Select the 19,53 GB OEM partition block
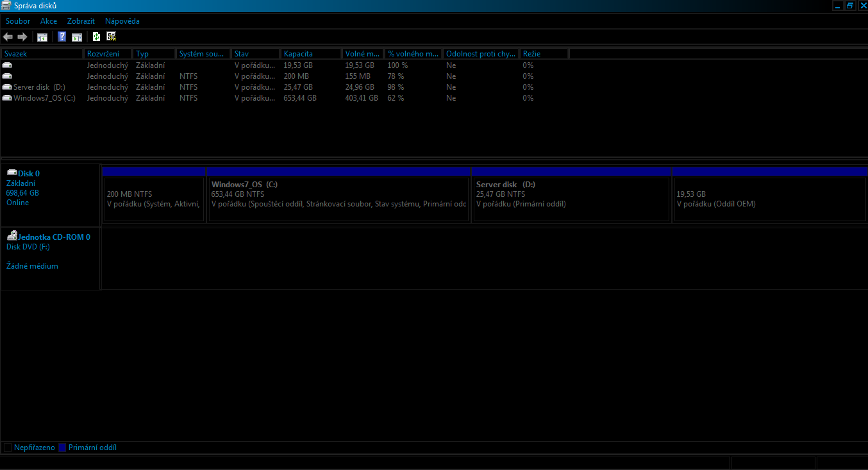 pos(769,199)
